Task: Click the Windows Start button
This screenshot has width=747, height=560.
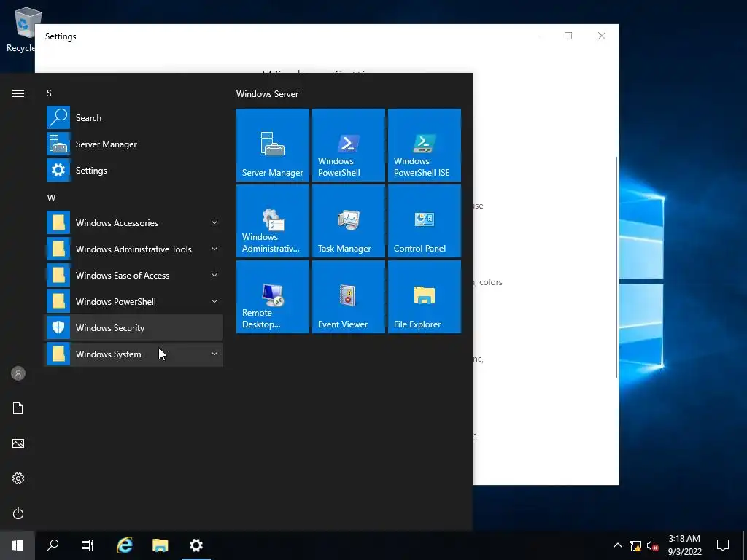Action: pyautogui.click(x=18, y=545)
